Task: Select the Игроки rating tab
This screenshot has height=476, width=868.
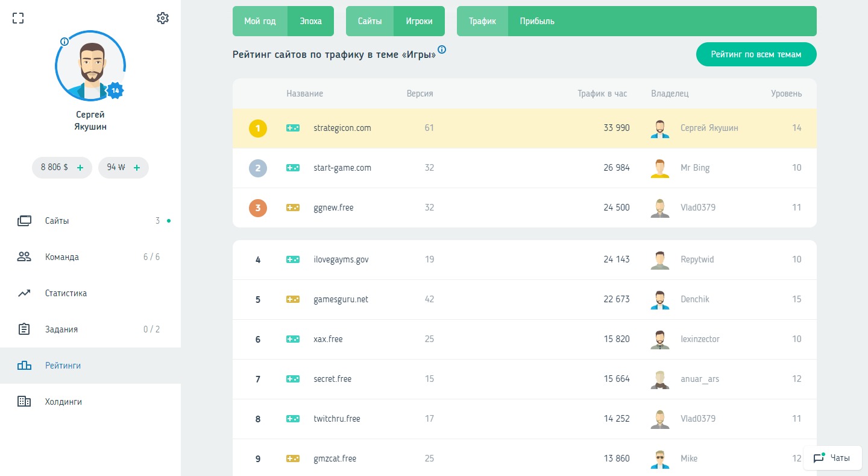Action: pos(419,21)
